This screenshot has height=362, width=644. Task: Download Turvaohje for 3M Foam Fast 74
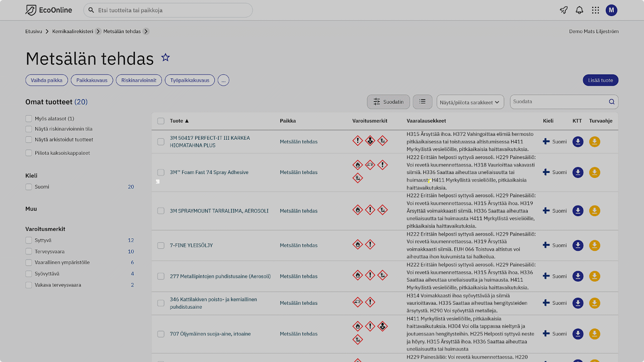(595, 172)
